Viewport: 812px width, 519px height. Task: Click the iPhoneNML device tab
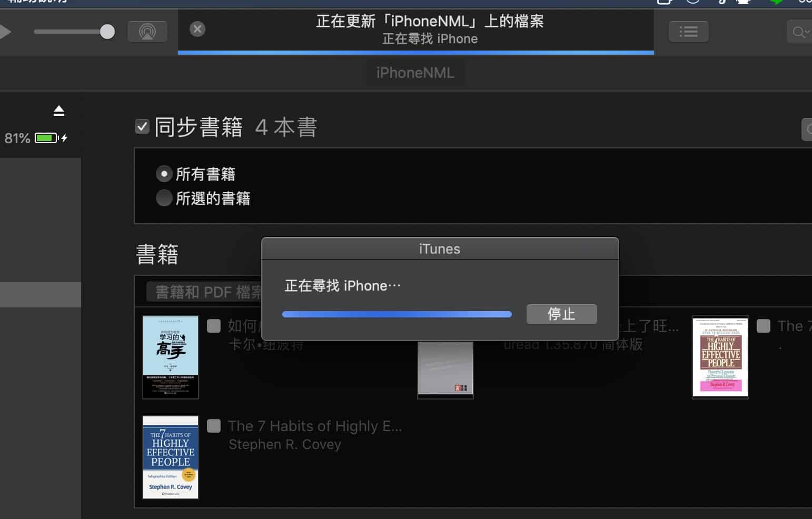[415, 73]
